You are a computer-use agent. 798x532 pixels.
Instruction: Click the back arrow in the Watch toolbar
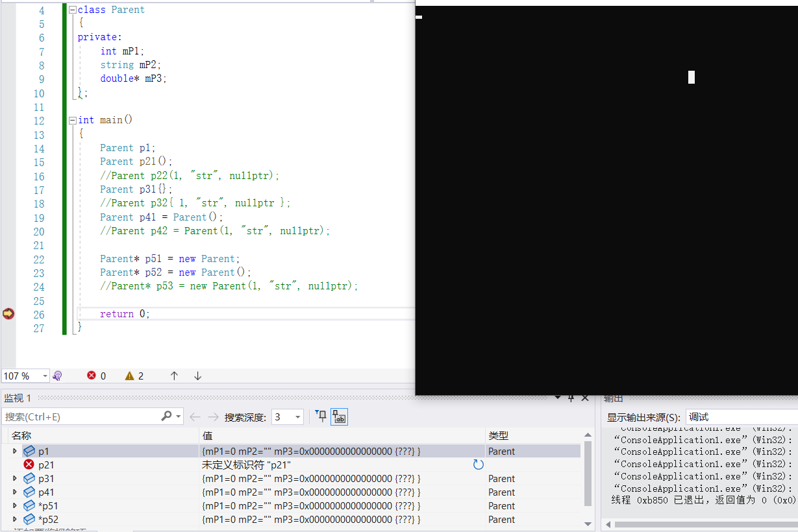click(x=194, y=416)
